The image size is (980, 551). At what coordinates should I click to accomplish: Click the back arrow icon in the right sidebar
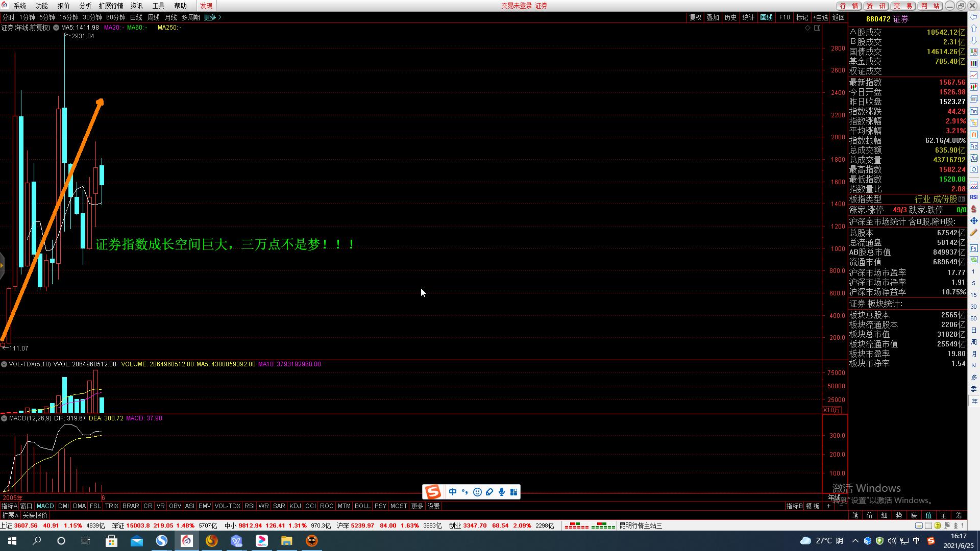[x=973, y=17]
